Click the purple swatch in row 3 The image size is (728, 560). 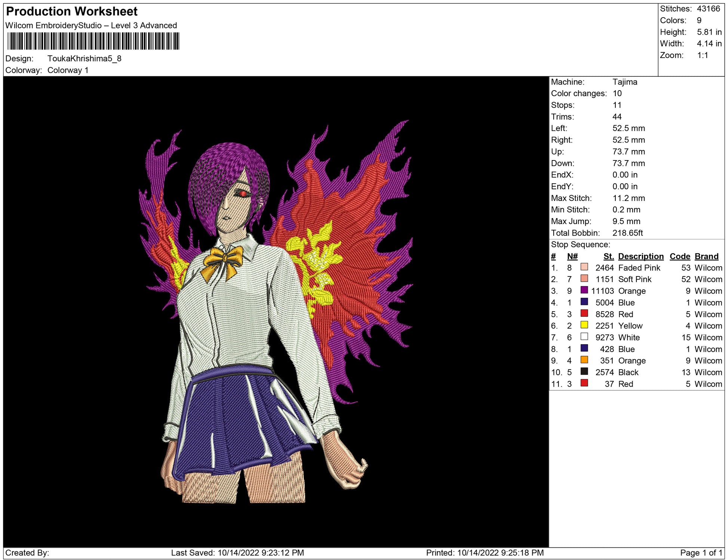584,290
